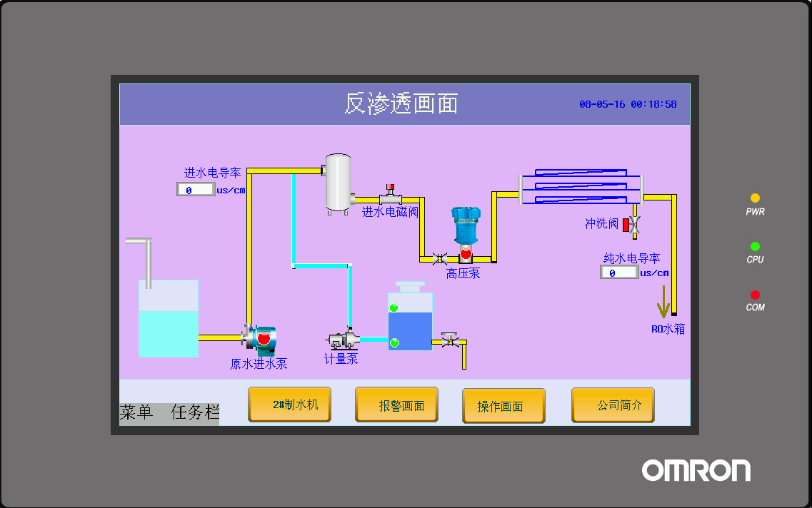Open the 公司简介 company profile

pos(613,405)
